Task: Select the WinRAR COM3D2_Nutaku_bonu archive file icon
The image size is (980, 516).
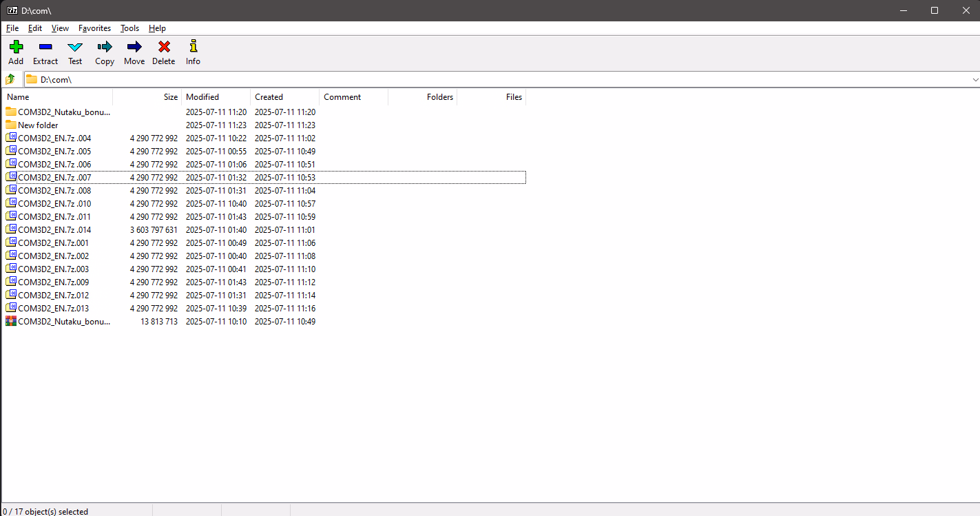Action: [x=11, y=321]
